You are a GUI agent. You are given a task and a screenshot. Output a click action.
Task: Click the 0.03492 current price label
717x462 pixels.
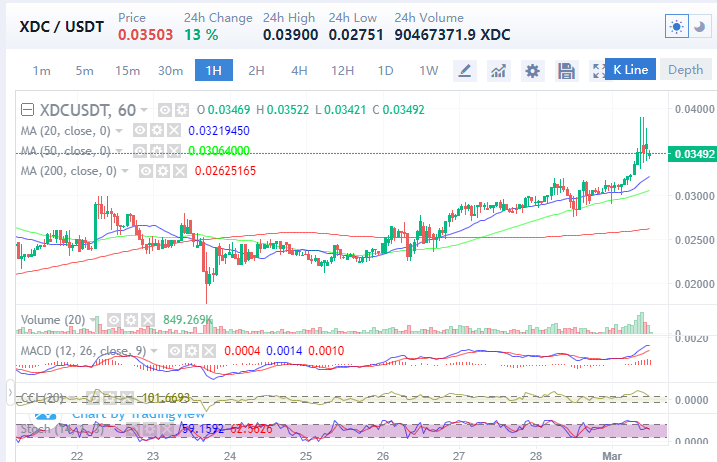tap(693, 154)
